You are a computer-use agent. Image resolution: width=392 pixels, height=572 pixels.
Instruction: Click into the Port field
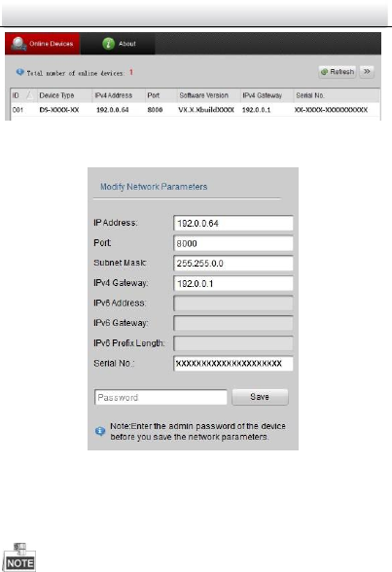coord(233,243)
